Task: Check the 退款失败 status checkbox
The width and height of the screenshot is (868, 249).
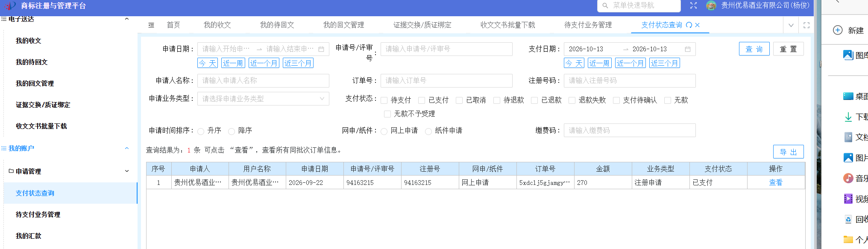Action: [x=572, y=100]
